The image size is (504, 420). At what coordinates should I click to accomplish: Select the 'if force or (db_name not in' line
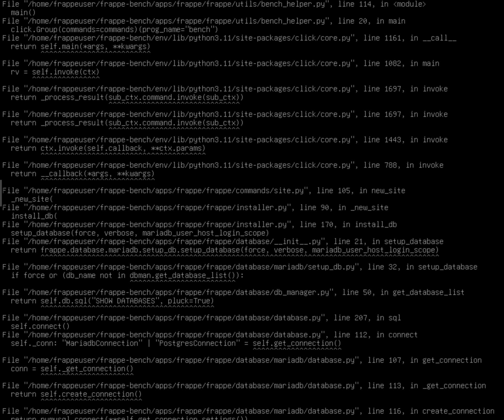127,275
